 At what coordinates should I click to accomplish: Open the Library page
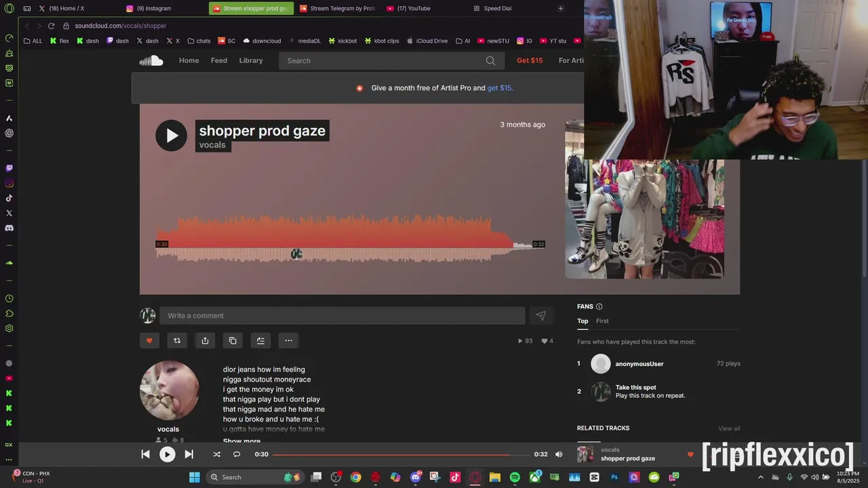pyautogui.click(x=251, y=60)
